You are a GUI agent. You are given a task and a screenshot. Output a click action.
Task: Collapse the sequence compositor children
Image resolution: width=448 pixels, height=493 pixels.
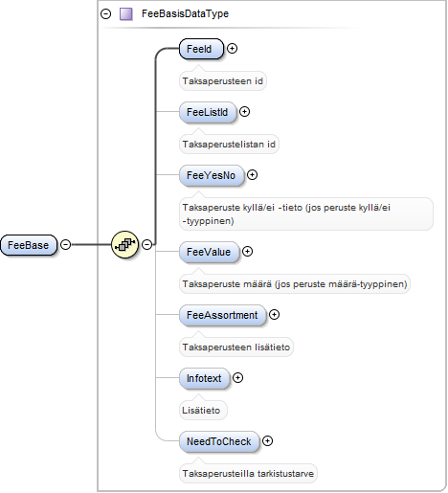146,244
